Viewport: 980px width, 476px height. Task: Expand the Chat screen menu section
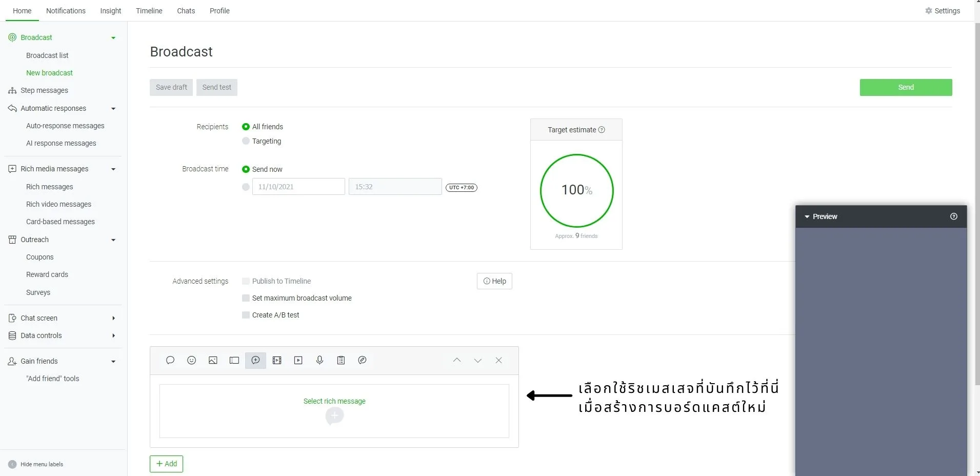113,318
